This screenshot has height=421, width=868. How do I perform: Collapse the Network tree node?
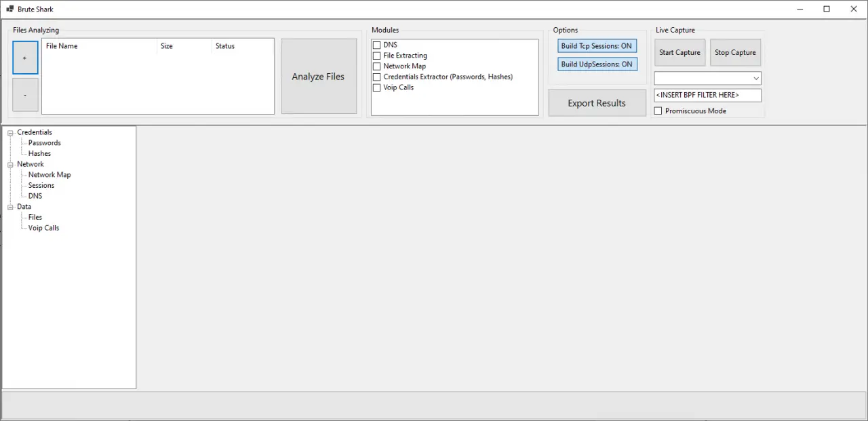coord(10,165)
